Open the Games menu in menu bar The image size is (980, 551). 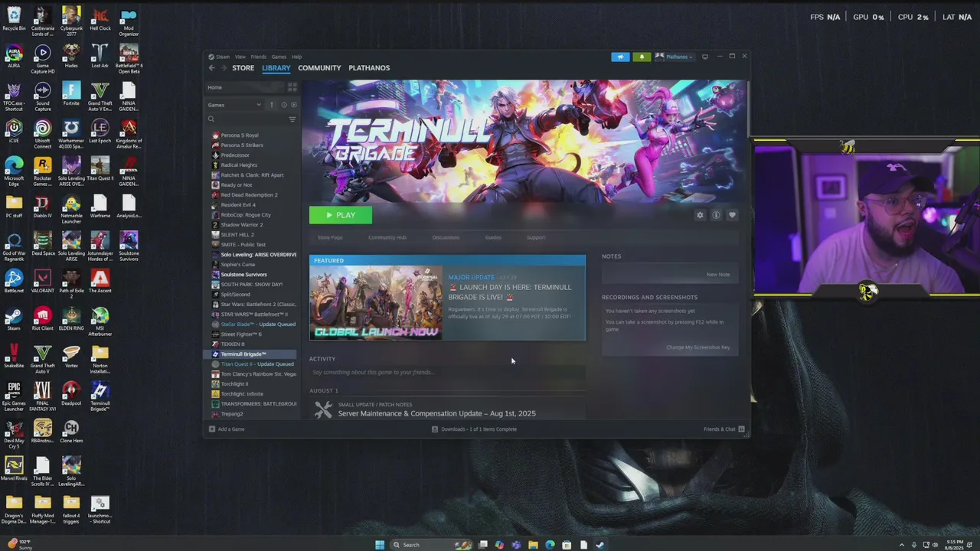pos(279,57)
